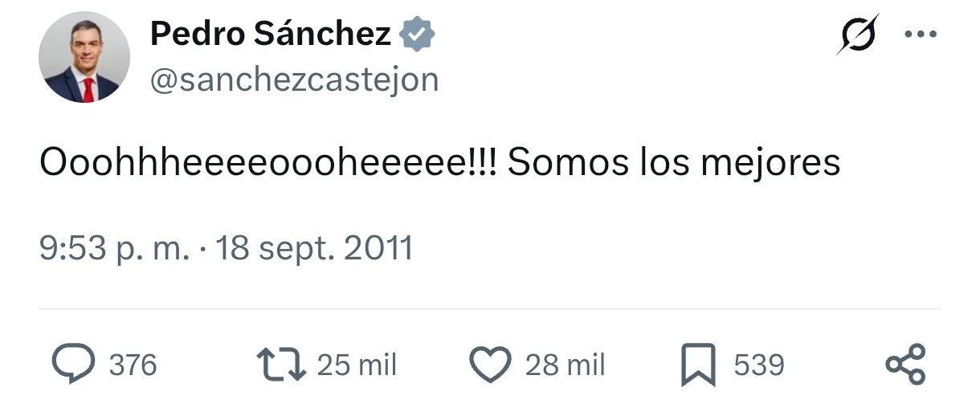This screenshot has width=980, height=412.
Task: Open the share icon
Action: click(x=905, y=365)
